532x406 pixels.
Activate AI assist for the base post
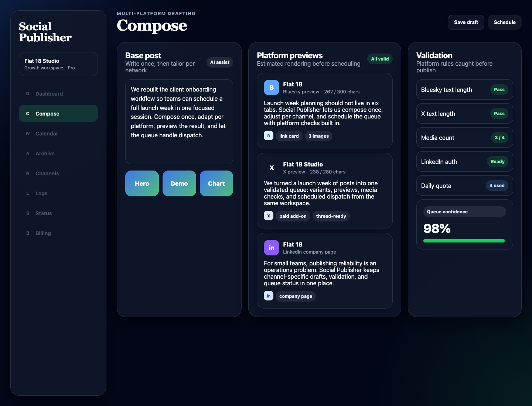(x=220, y=62)
